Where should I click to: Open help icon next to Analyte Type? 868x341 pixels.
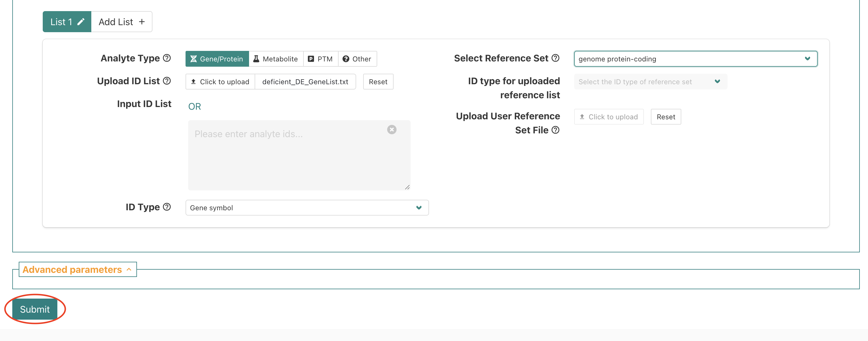click(x=167, y=58)
